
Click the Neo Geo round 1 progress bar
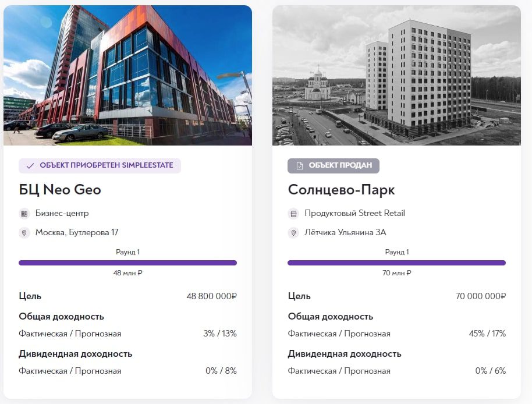[127, 263]
